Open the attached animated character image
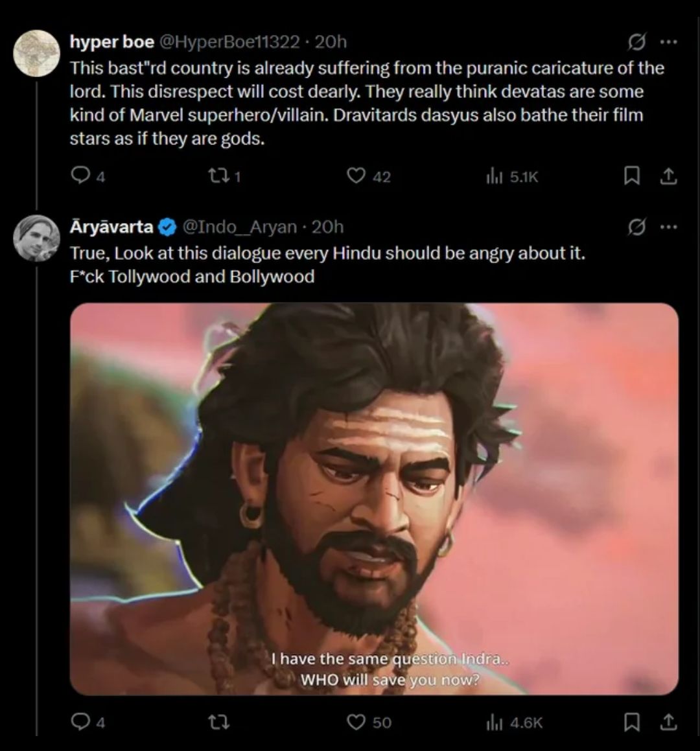700x751 pixels. [374, 499]
